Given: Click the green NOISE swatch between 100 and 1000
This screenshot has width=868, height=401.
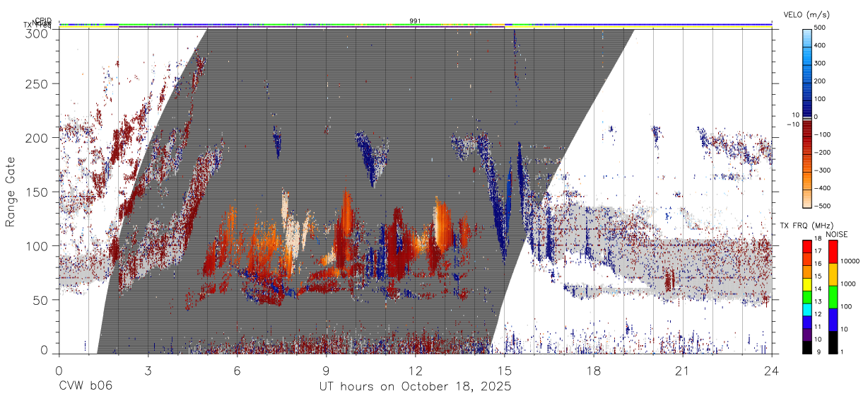Looking at the screenshot, I should click(x=831, y=296).
